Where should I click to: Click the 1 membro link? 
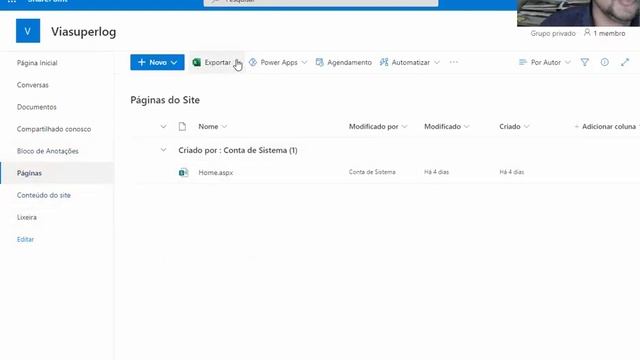(609, 33)
